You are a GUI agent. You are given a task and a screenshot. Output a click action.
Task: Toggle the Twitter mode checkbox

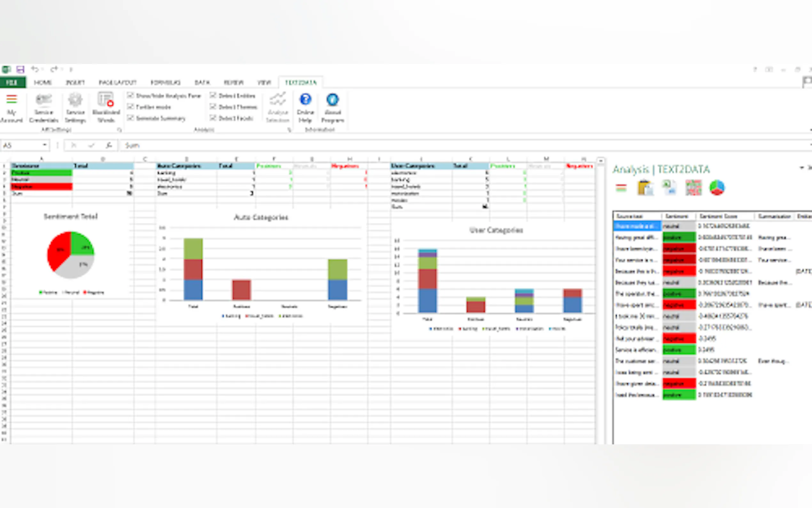pyautogui.click(x=130, y=107)
